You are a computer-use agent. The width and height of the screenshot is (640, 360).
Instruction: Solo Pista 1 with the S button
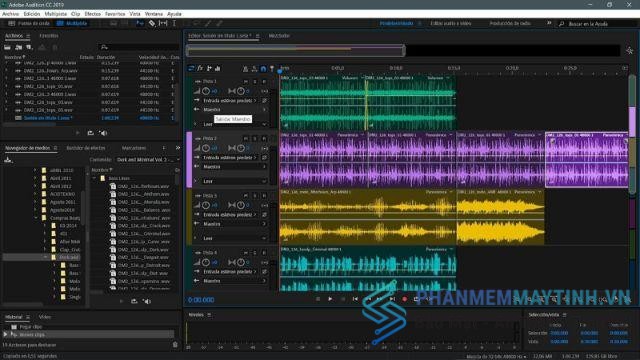tap(255, 82)
